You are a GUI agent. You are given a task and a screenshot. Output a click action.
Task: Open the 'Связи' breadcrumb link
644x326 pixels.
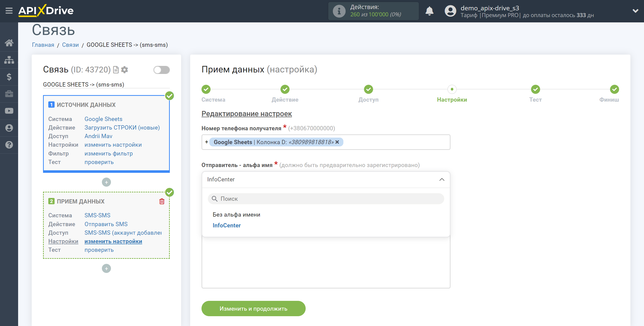click(x=70, y=45)
